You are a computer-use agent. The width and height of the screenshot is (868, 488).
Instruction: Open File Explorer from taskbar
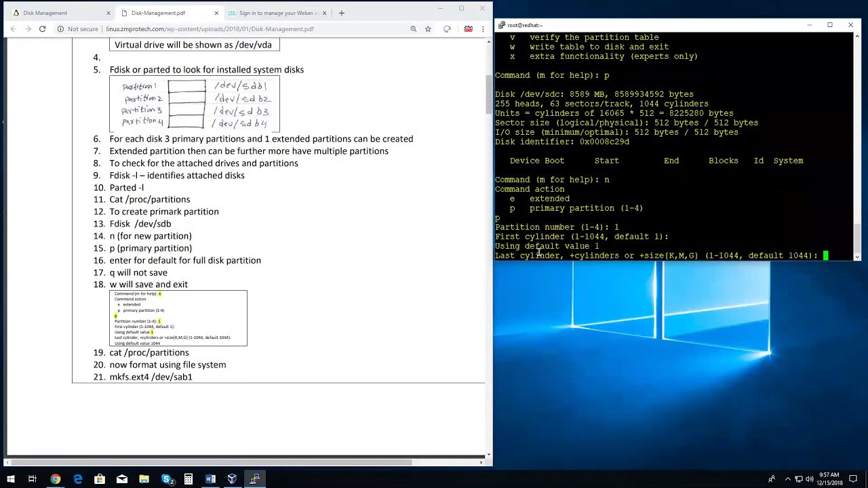click(x=144, y=479)
